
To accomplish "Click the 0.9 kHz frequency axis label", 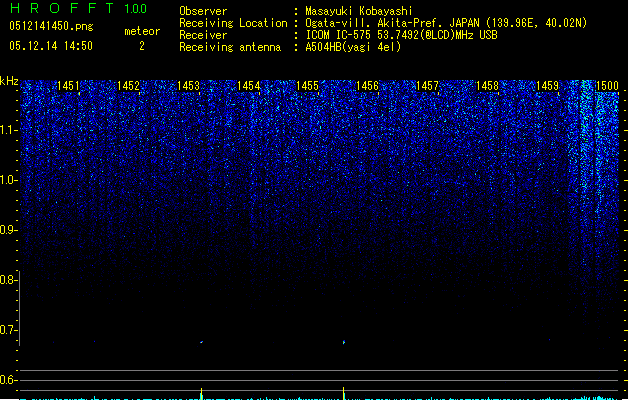I will click(8, 230).
